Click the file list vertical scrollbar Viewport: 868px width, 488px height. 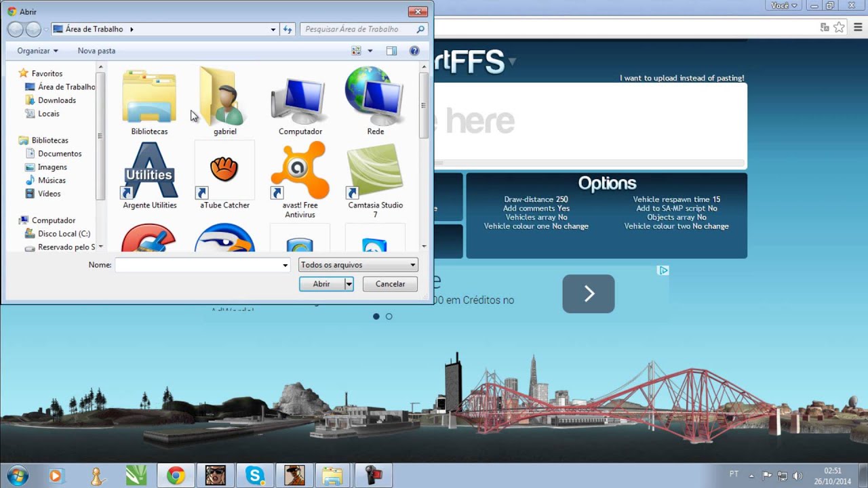[424, 156]
